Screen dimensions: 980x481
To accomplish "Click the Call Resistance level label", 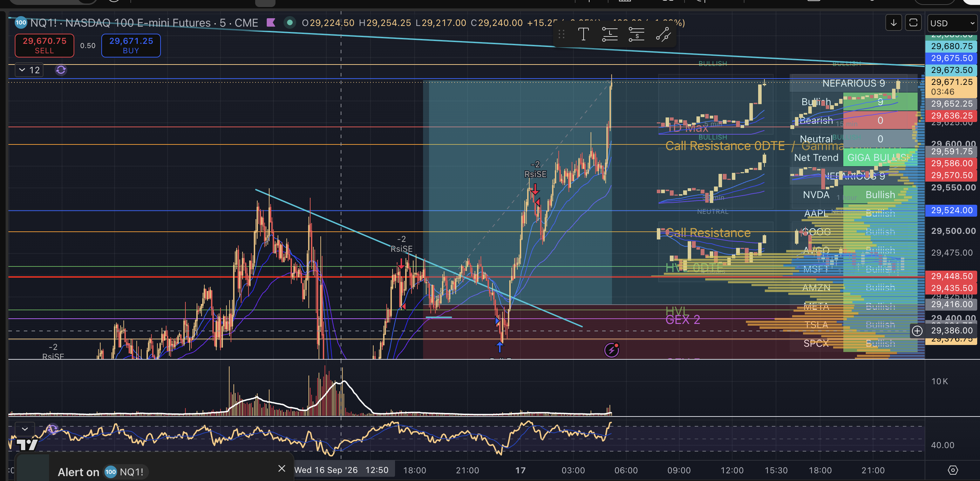I will point(708,232).
